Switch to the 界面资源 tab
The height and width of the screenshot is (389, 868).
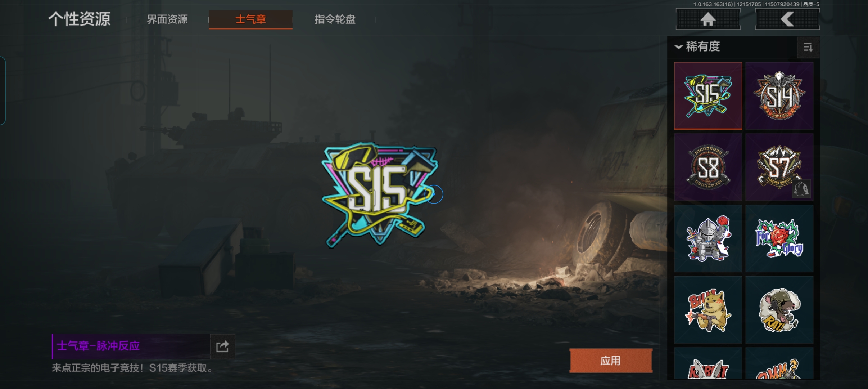tap(167, 19)
